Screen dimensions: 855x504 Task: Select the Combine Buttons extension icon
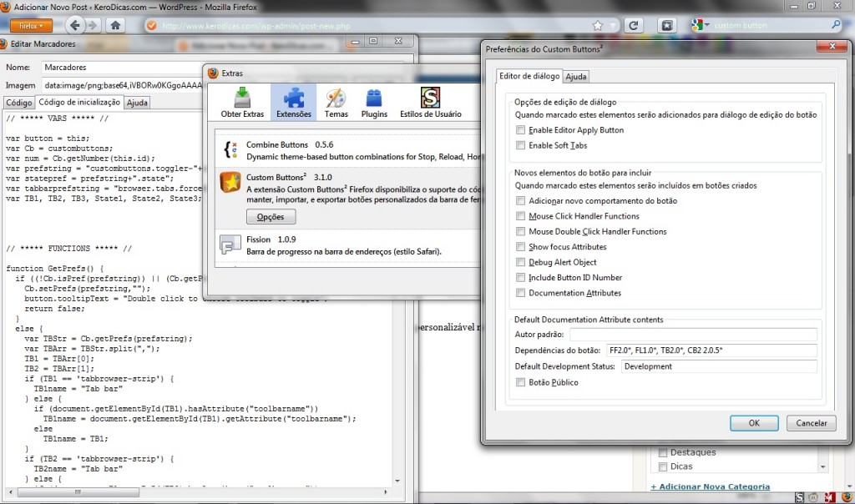tap(230, 150)
